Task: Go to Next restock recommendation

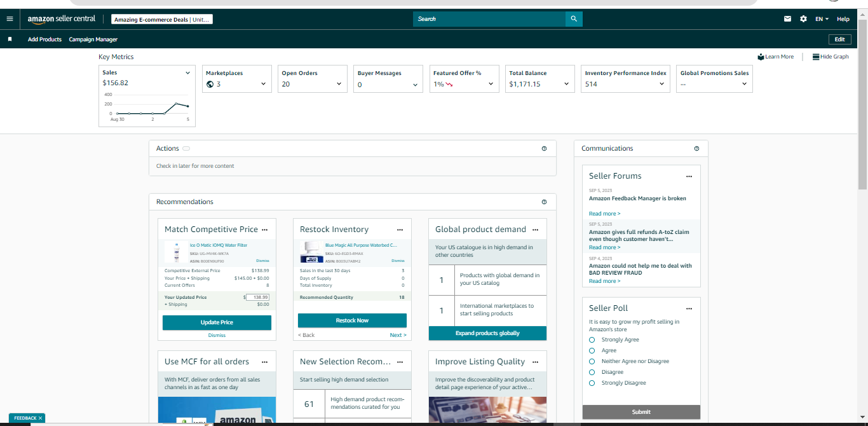Action: 398,335
